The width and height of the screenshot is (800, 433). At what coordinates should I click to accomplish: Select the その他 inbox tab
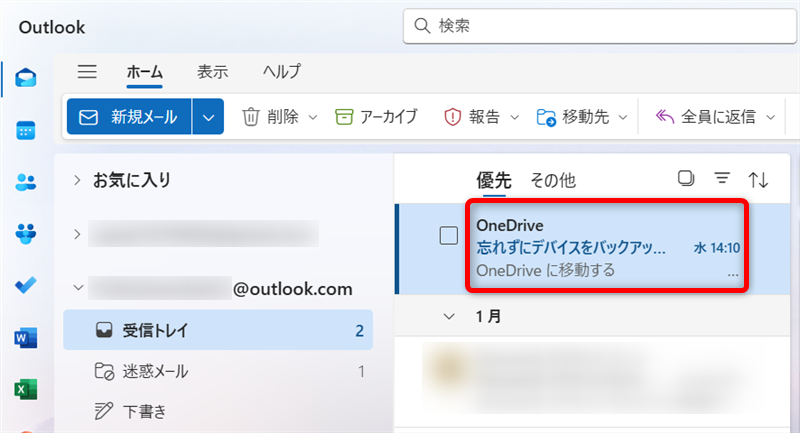click(x=552, y=180)
